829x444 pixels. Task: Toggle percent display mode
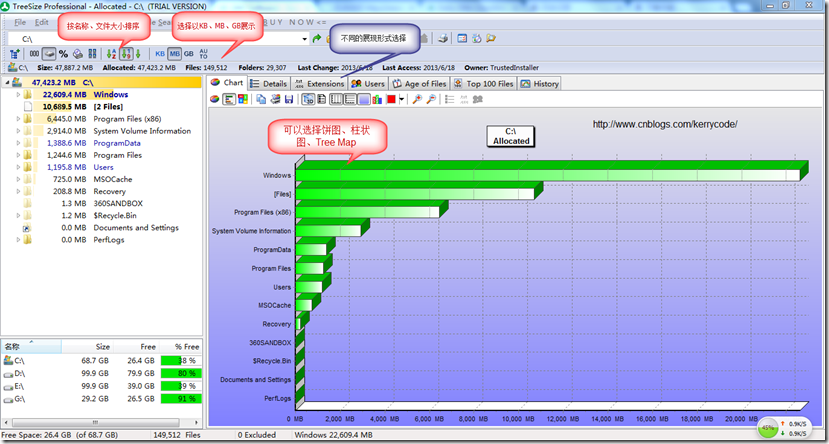[x=63, y=53]
